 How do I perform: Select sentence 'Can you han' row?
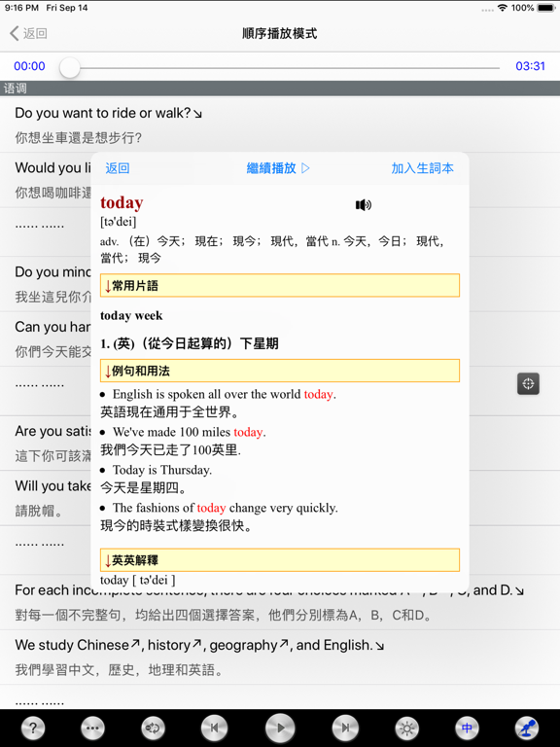52,327
